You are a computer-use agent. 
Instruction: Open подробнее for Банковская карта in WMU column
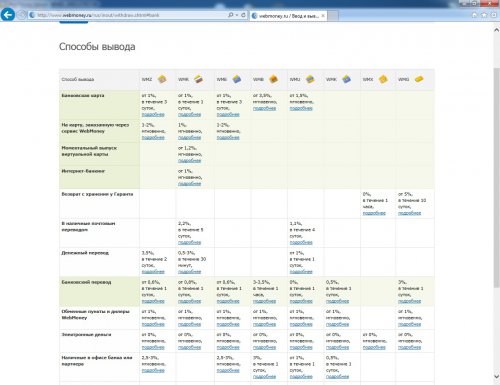[x=301, y=108]
